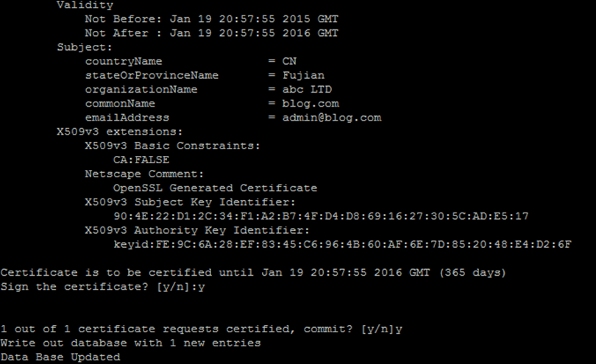Click the X509v3 Basic Constraints line
This screenshot has width=596, height=364.
pos(173,146)
